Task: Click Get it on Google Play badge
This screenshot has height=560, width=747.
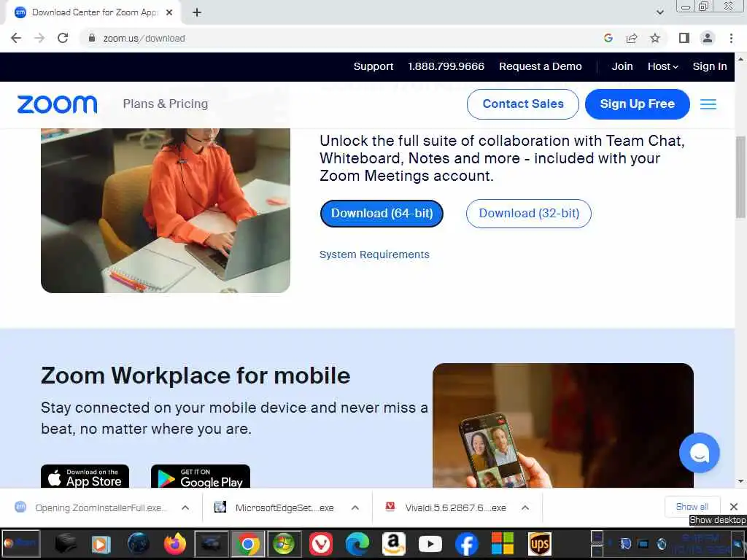Action: [200, 476]
